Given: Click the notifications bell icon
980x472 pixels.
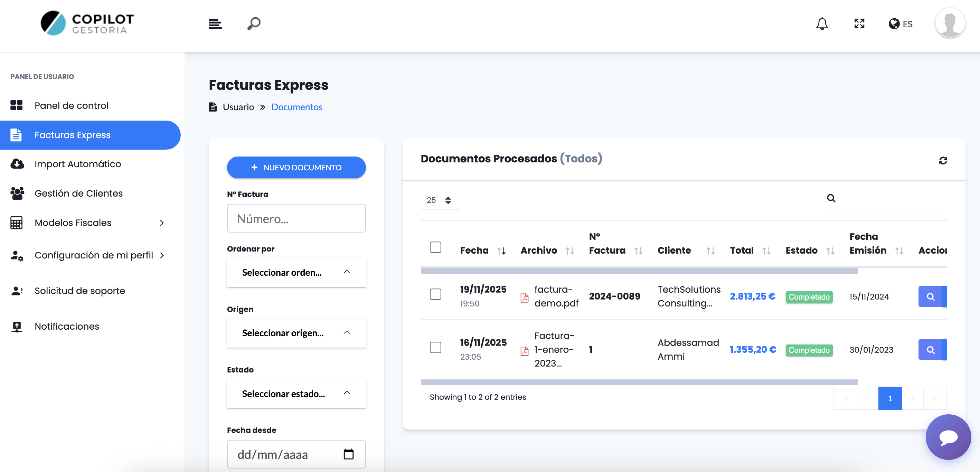Looking at the screenshot, I should pyautogui.click(x=822, y=23).
